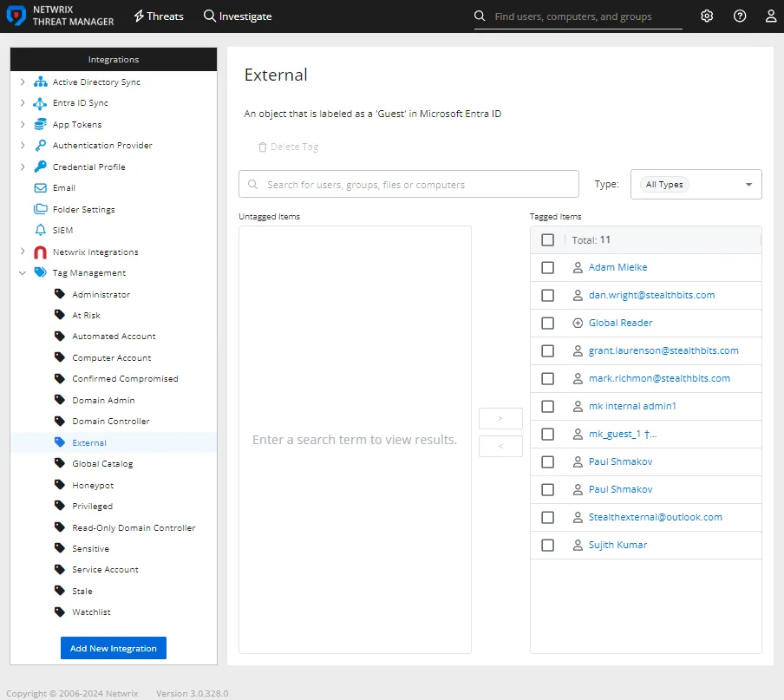Check the box for grant.laurenson@stealthbits.com
Image resolution: width=784 pixels, height=700 pixels.
tap(547, 351)
